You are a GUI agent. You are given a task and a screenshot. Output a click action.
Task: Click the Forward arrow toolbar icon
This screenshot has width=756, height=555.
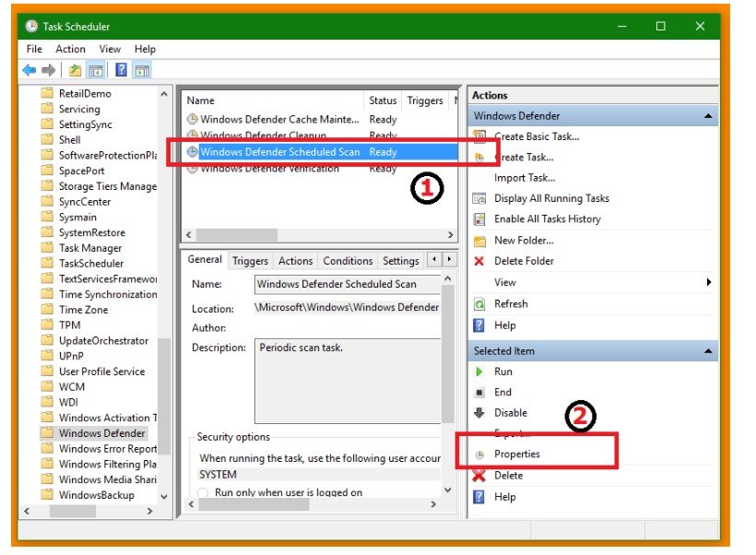coord(48,70)
